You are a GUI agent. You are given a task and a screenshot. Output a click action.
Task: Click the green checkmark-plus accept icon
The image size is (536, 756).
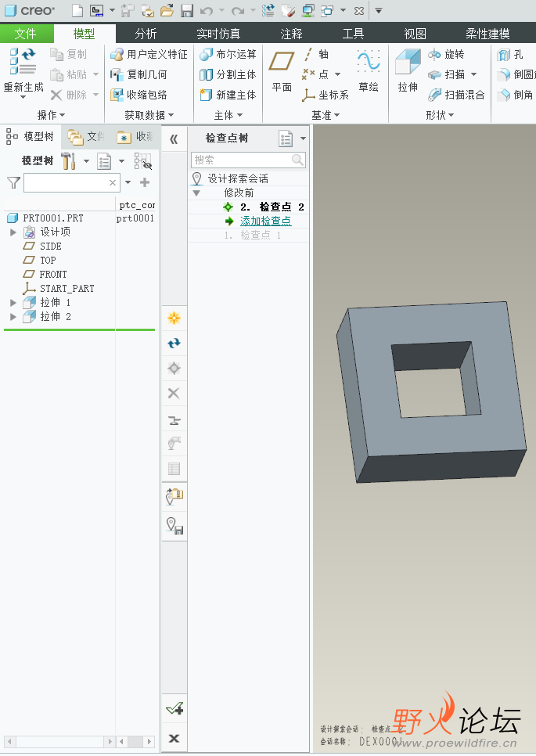(x=174, y=709)
